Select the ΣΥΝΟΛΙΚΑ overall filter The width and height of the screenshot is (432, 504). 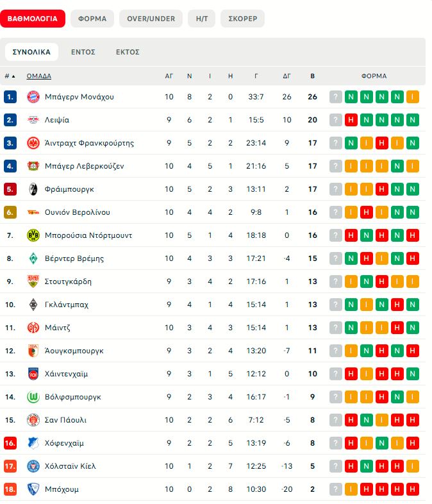point(31,52)
